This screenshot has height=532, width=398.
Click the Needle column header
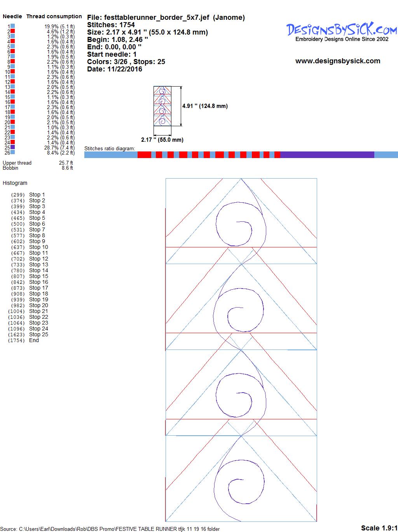pos(12,16)
